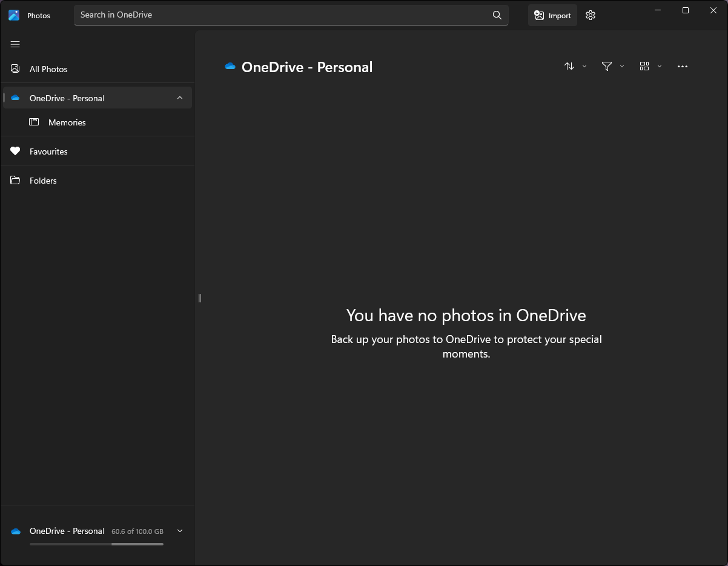Click the All Photos picture icon
The image size is (728, 566).
pyautogui.click(x=16, y=69)
